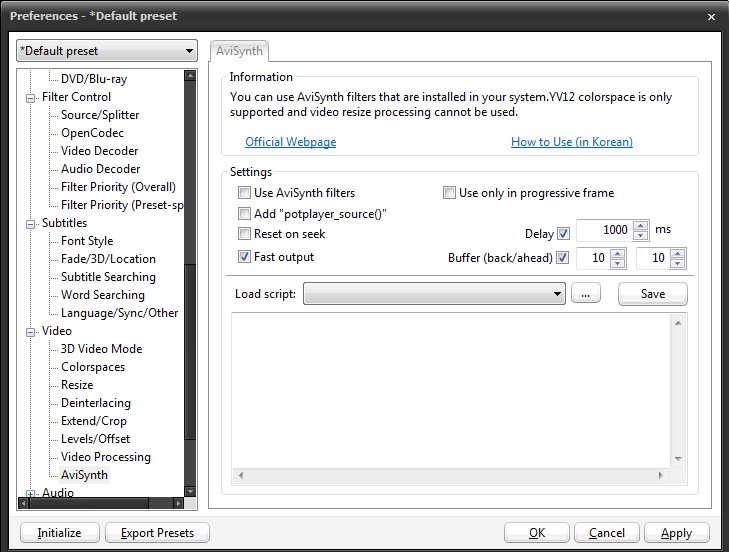This screenshot has height=552, width=729.
Task: Open Deinterlacing settings
Action: [x=96, y=403]
